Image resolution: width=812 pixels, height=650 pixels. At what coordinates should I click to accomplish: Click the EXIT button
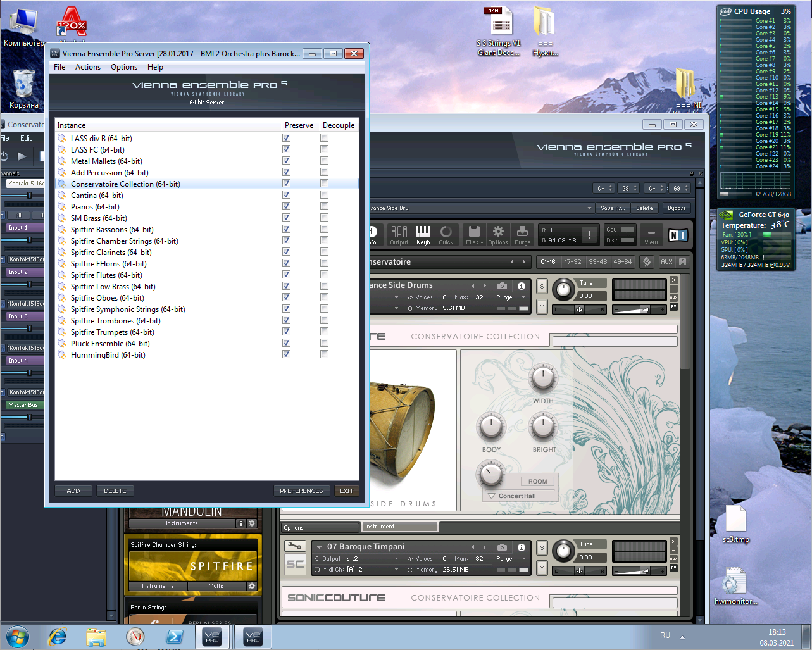click(347, 491)
